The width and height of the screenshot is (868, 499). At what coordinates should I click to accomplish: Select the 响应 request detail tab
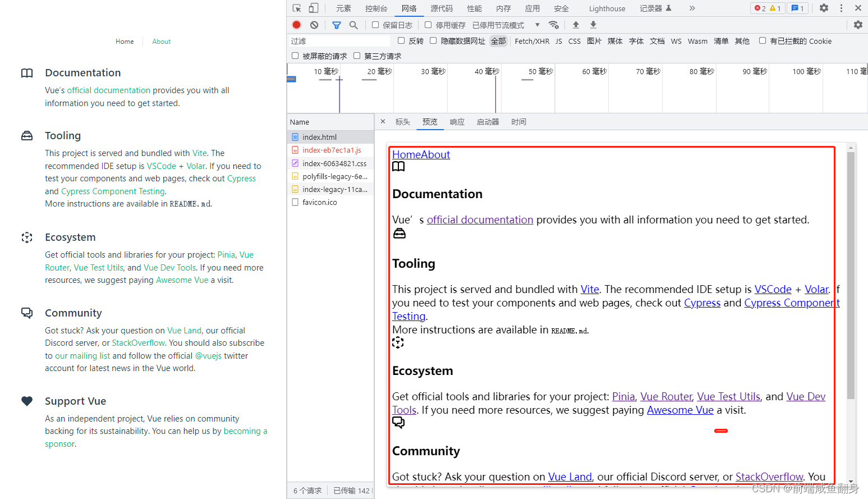coord(457,122)
